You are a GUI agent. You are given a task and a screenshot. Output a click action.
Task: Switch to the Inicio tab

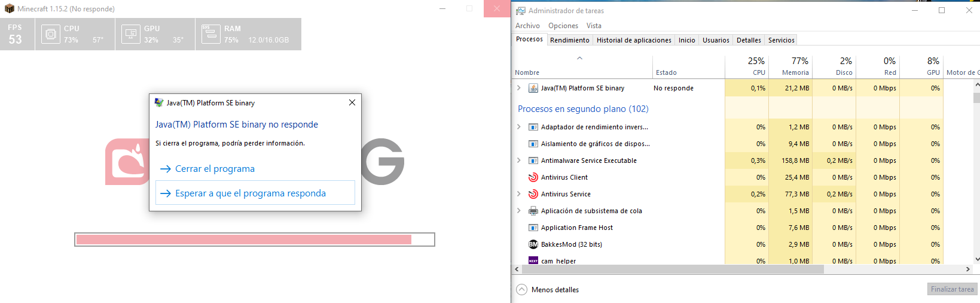687,40
